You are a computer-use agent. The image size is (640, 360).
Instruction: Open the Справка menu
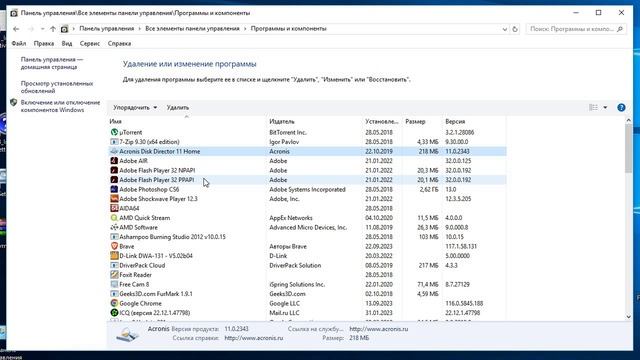click(119, 43)
